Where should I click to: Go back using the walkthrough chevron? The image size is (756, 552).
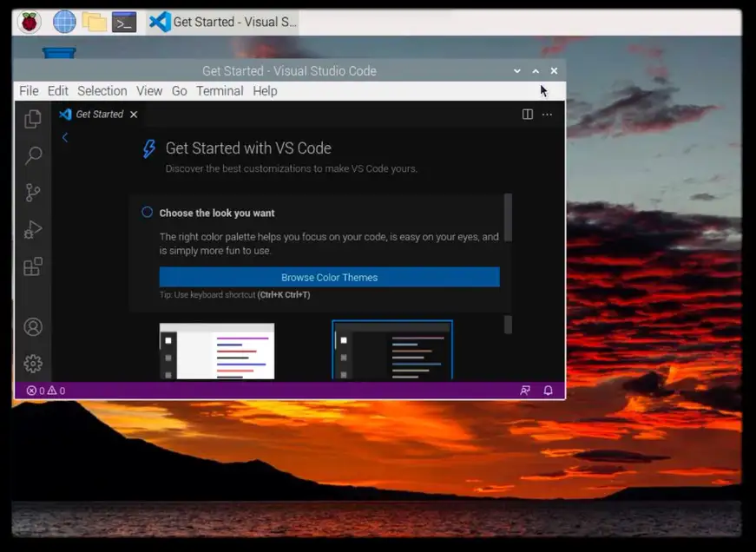65,137
